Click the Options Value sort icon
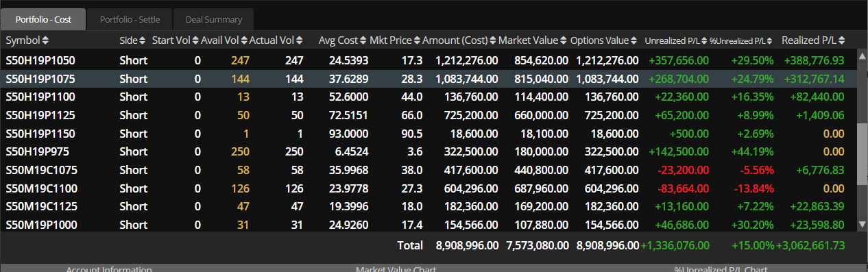Screen dimensions: 868x272 pos(635,40)
